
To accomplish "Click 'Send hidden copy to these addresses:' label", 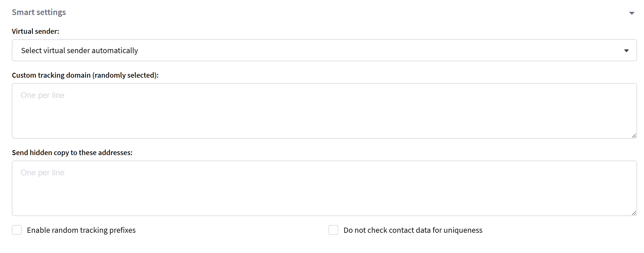I will [72, 152].
